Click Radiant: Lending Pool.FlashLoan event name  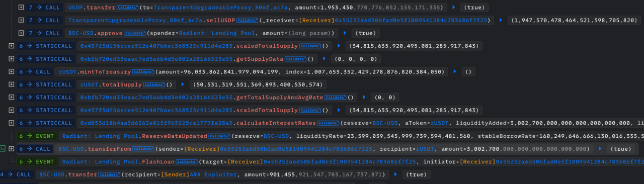click(118, 161)
